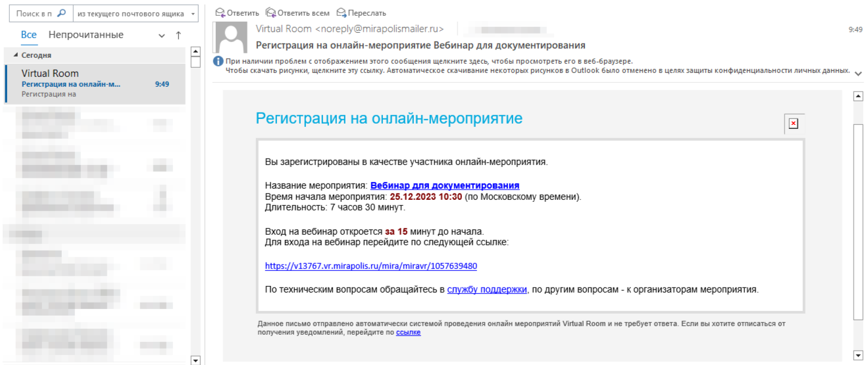Collapse the Сегодня group
The image size is (868, 365).
click(16, 55)
